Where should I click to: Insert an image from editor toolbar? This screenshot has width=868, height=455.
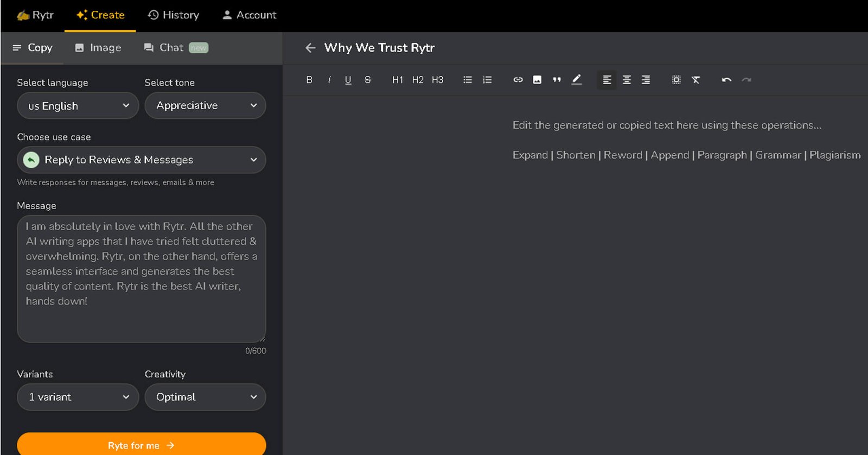[537, 80]
